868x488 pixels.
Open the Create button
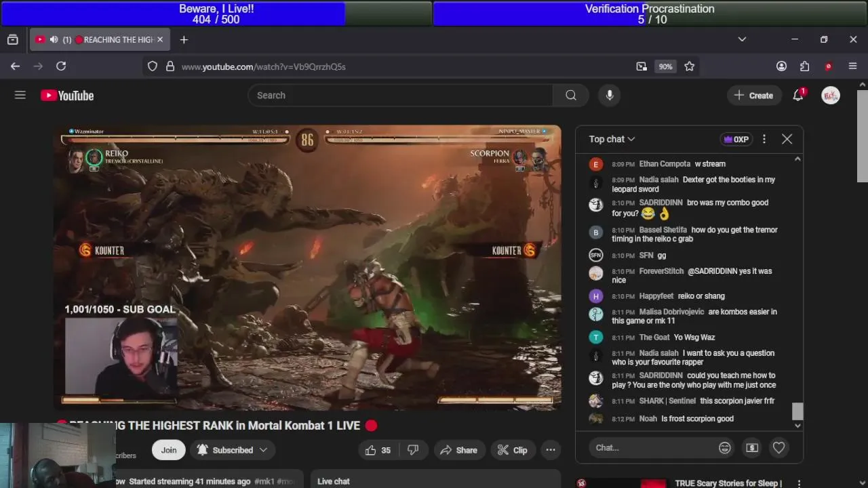[753, 96]
